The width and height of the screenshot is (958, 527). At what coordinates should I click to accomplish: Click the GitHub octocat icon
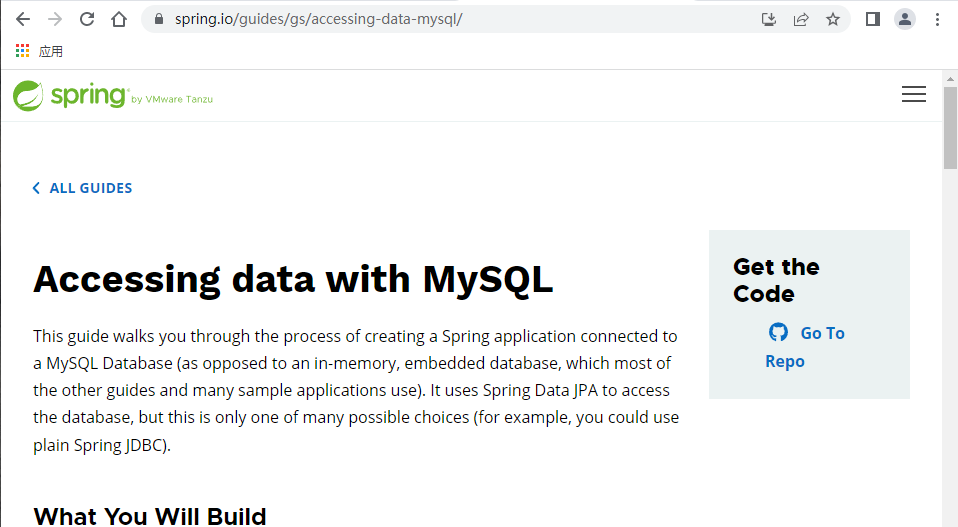[778, 332]
